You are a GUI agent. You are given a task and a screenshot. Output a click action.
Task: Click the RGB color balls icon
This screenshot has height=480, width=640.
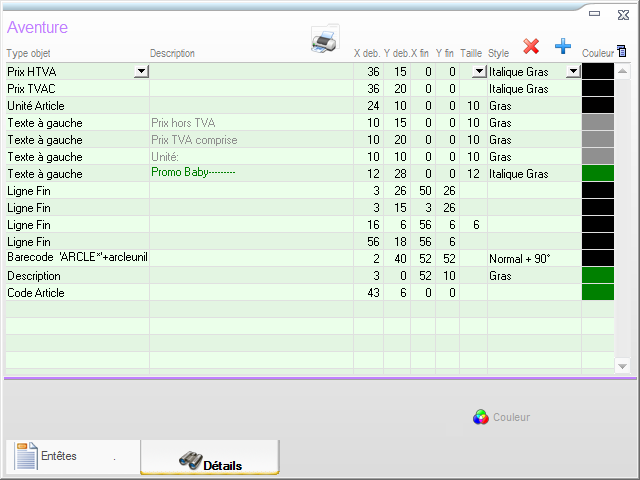point(480,417)
